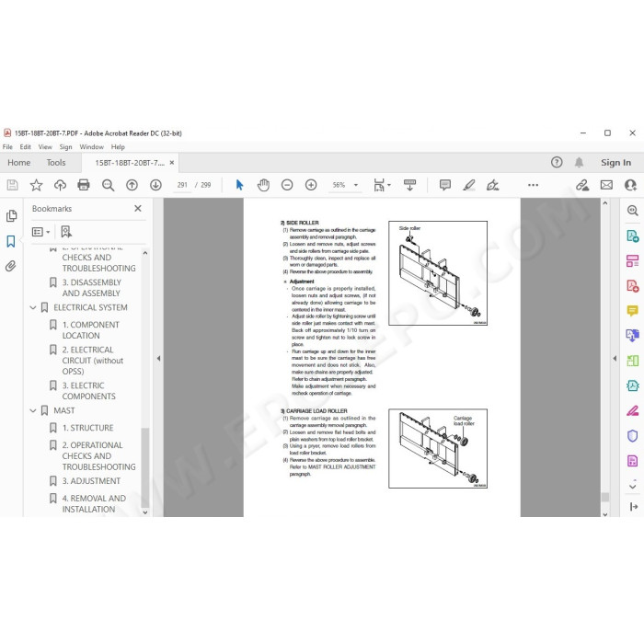Screen dimensions: 644x644
Task: Open Create PDF tool in right pane
Action: coord(633,286)
